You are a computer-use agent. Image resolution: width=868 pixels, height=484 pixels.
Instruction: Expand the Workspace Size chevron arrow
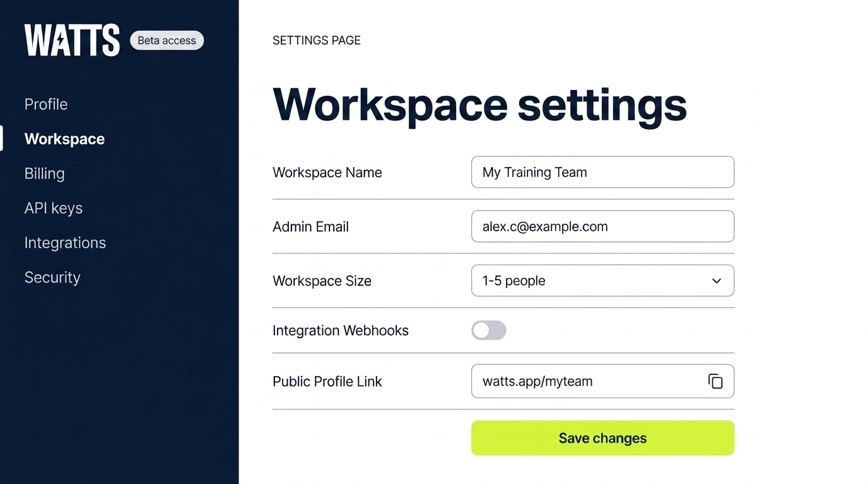pyautogui.click(x=716, y=281)
